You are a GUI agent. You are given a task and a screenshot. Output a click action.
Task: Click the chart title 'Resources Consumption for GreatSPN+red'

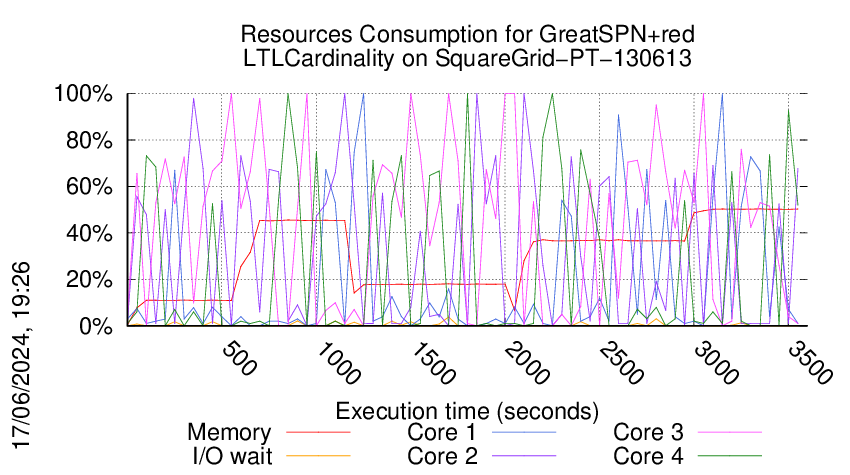pos(467,34)
